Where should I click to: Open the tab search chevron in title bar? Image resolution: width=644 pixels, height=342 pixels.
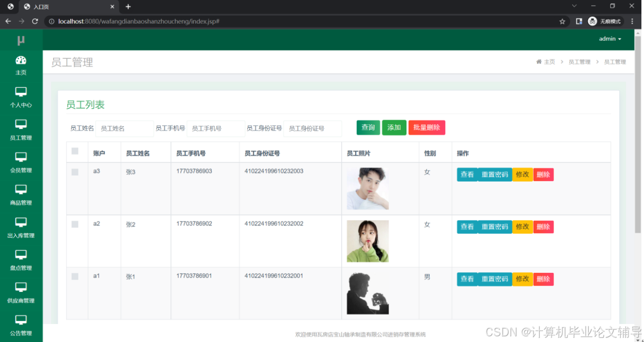(x=574, y=6)
